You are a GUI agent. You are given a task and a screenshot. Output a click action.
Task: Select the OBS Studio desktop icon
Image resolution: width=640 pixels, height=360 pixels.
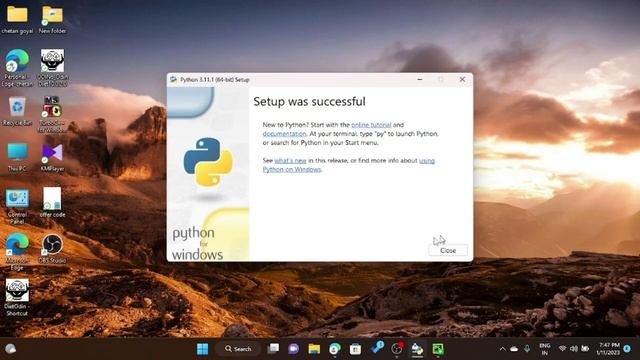click(52, 248)
